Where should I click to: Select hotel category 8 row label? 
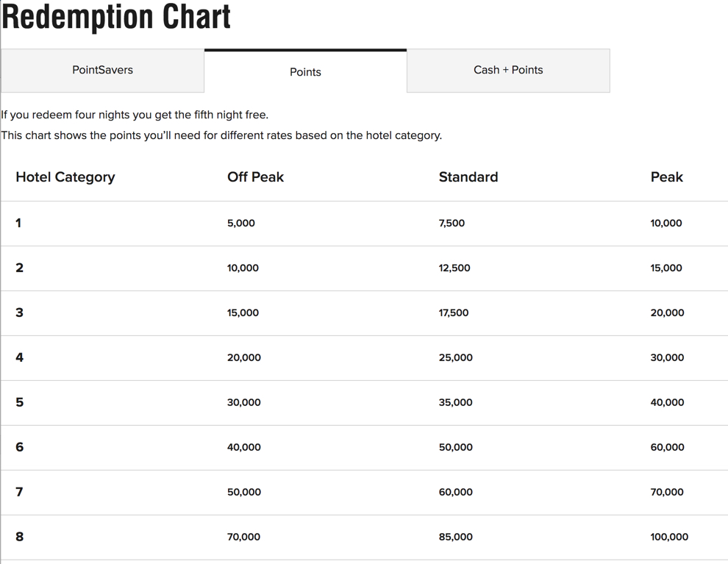pos(20,537)
